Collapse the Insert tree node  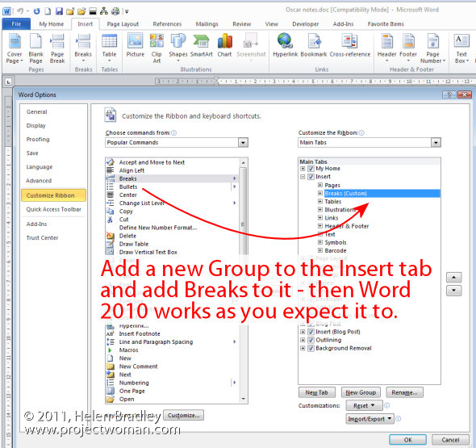point(303,177)
